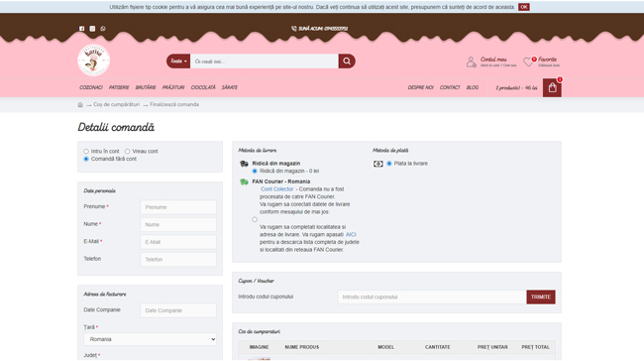Select the FAN Courier delivery radio button

pos(255,219)
